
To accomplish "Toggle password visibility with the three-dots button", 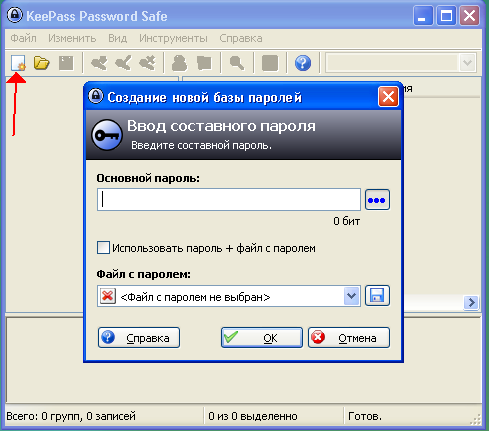I will [377, 200].
